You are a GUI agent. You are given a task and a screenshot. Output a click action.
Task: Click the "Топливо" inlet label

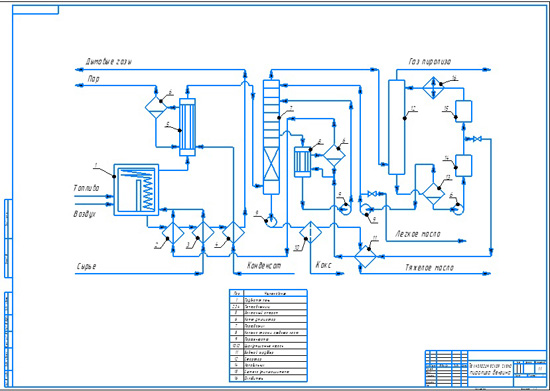coord(87,188)
